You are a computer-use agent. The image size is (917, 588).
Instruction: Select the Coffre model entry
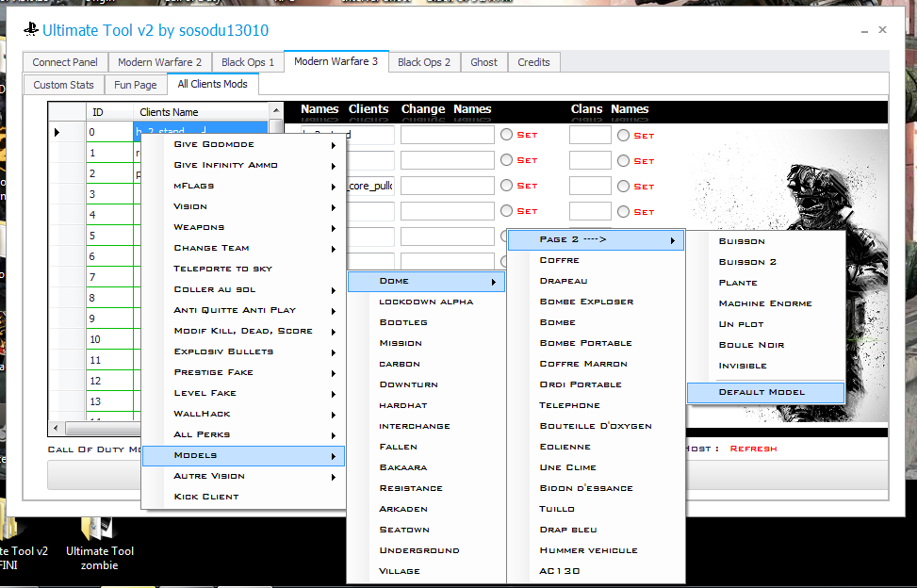coord(596,261)
